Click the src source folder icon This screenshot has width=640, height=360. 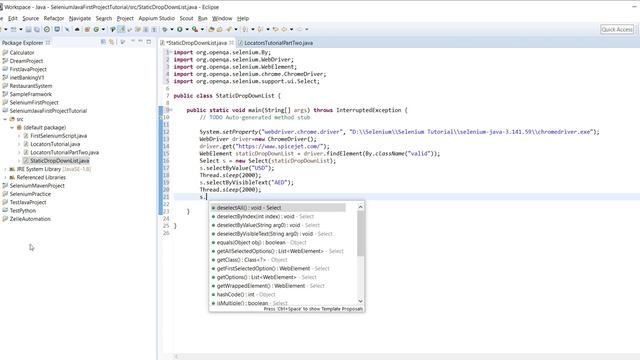point(12,119)
